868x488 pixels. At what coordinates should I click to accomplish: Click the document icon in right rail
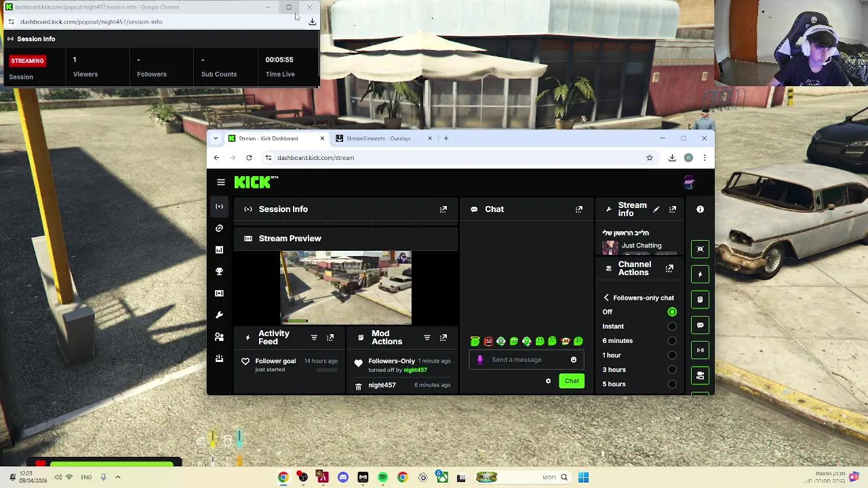700,300
